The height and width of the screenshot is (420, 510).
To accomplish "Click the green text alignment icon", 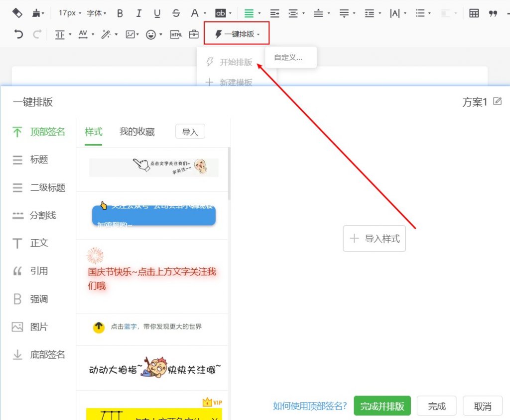I will coord(249,13).
